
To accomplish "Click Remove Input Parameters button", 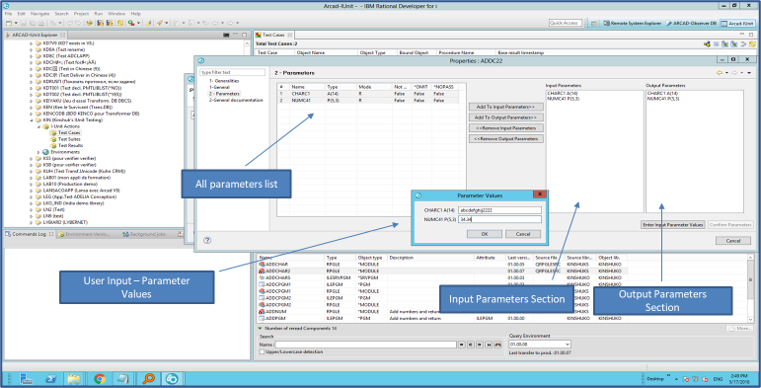I will [x=506, y=128].
